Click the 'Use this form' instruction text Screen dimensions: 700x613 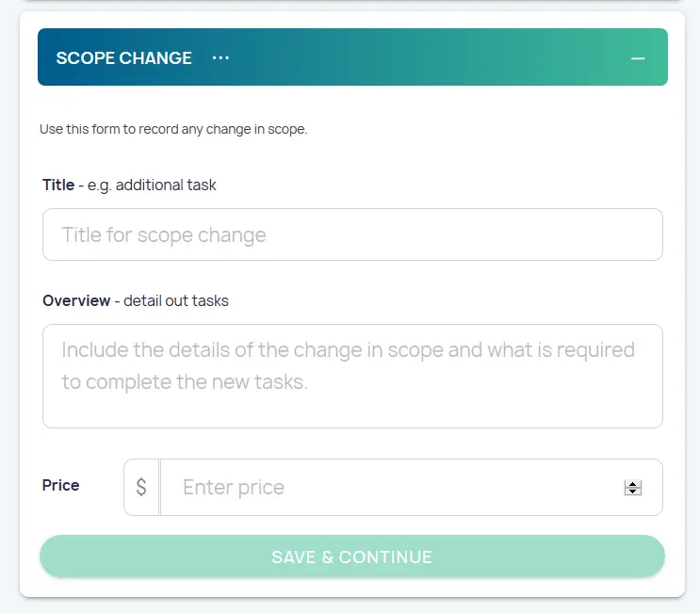point(173,129)
